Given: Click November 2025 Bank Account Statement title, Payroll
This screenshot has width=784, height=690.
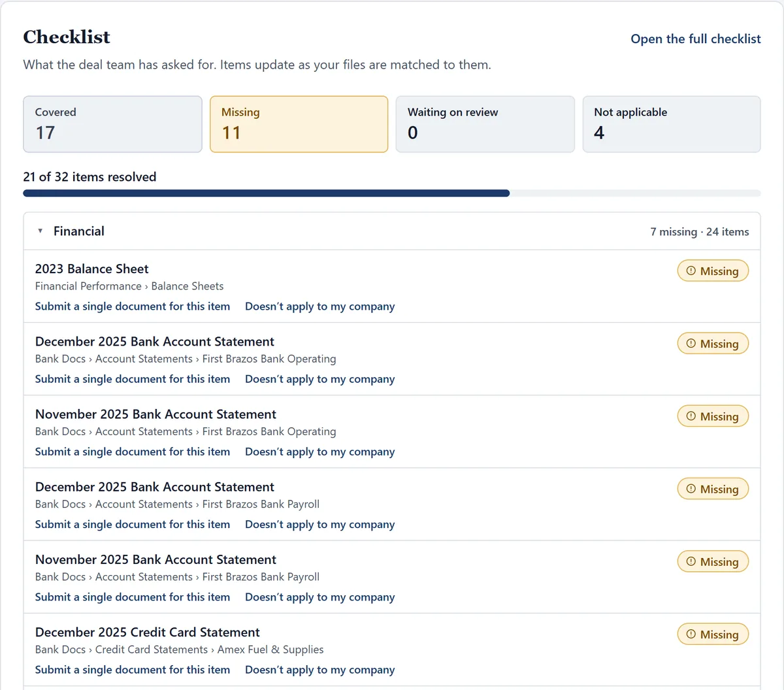Looking at the screenshot, I should (155, 559).
